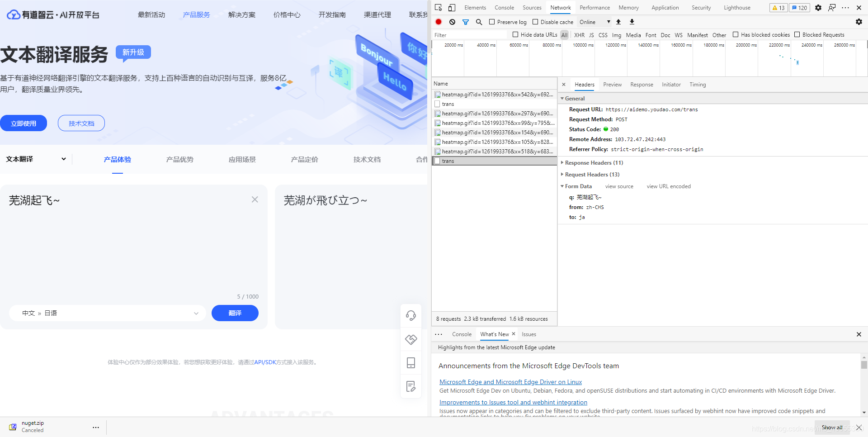Toggle device emulation icon in DevTools
The image size is (868, 437).
point(452,8)
